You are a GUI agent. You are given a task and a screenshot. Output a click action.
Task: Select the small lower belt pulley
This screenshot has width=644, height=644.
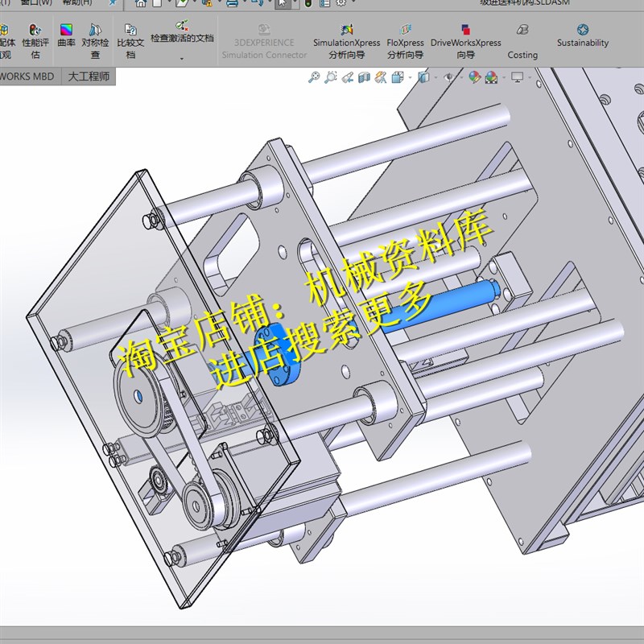tap(197, 506)
